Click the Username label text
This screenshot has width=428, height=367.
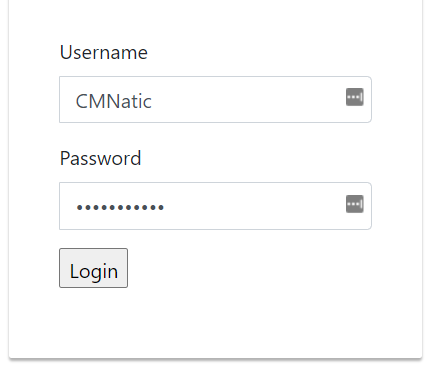click(104, 52)
